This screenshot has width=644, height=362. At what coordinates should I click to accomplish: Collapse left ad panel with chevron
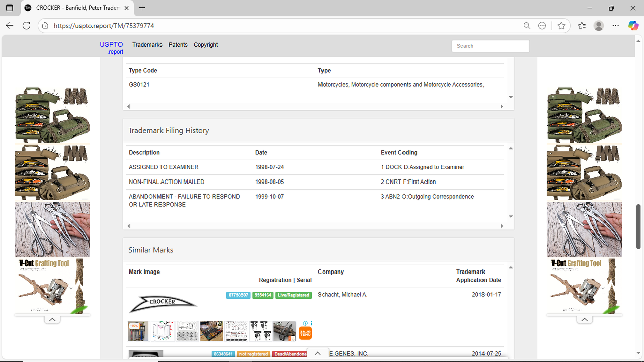tap(52, 319)
